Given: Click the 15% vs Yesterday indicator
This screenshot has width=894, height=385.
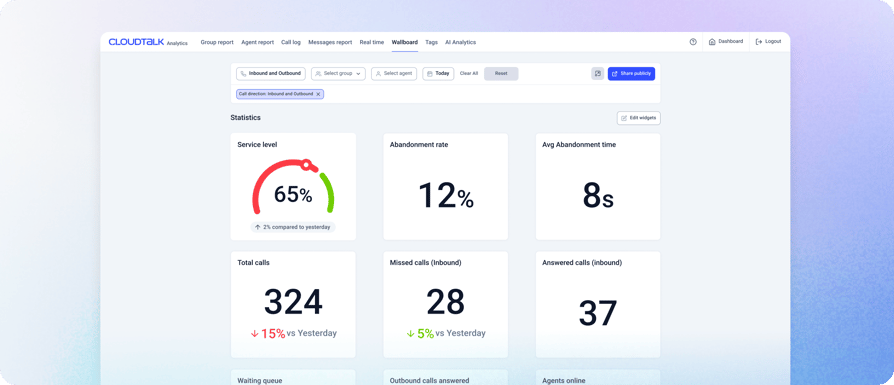Looking at the screenshot, I should (293, 334).
